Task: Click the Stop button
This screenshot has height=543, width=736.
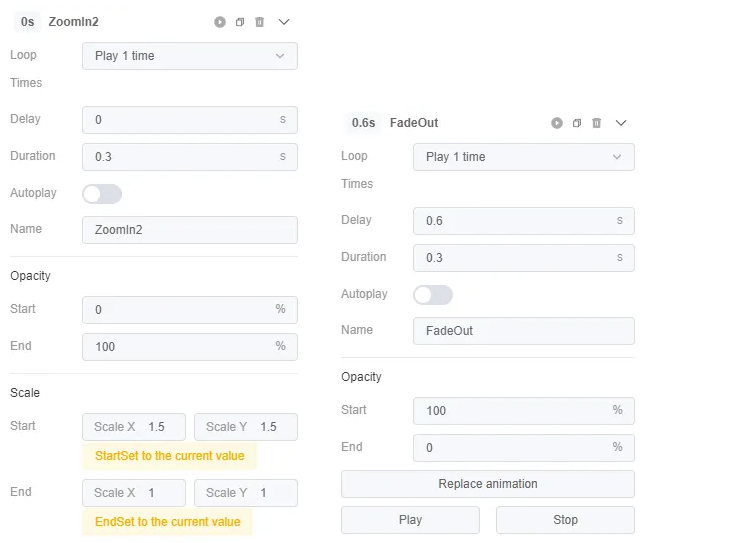Action: tap(565, 520)
